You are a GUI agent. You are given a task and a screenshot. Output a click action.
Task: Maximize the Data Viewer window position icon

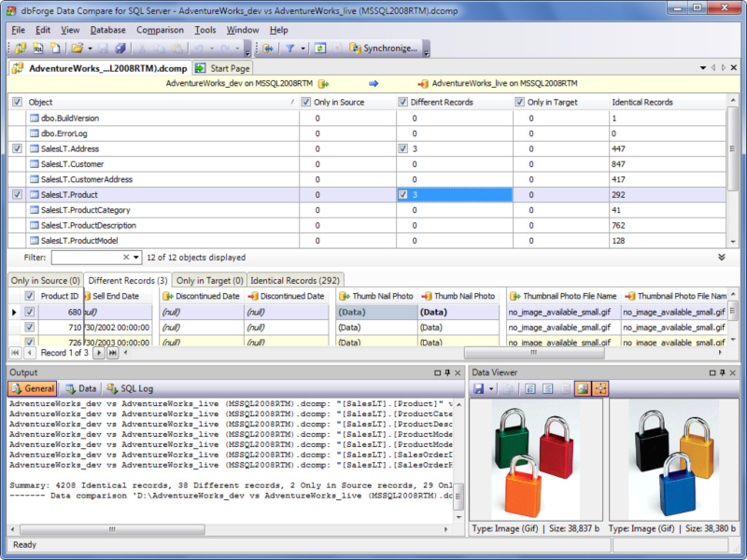click(712, 372)
